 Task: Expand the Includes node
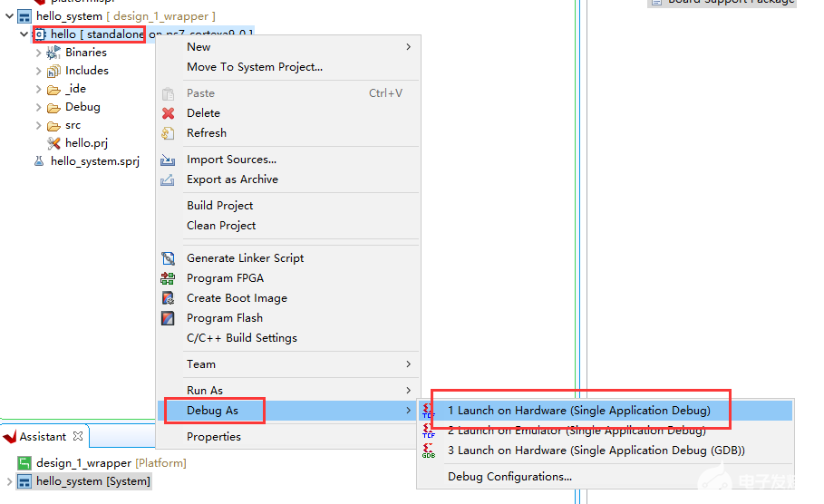coord(38,71)
